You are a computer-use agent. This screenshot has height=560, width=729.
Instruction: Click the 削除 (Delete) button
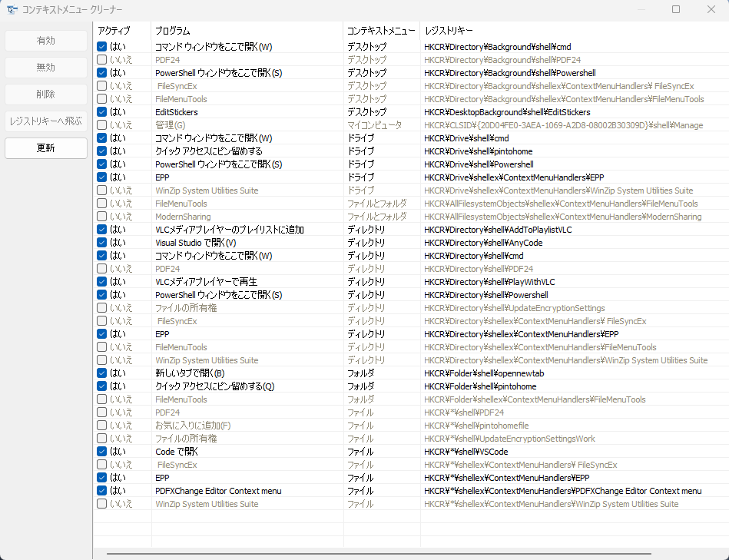(x=46, y=94)
